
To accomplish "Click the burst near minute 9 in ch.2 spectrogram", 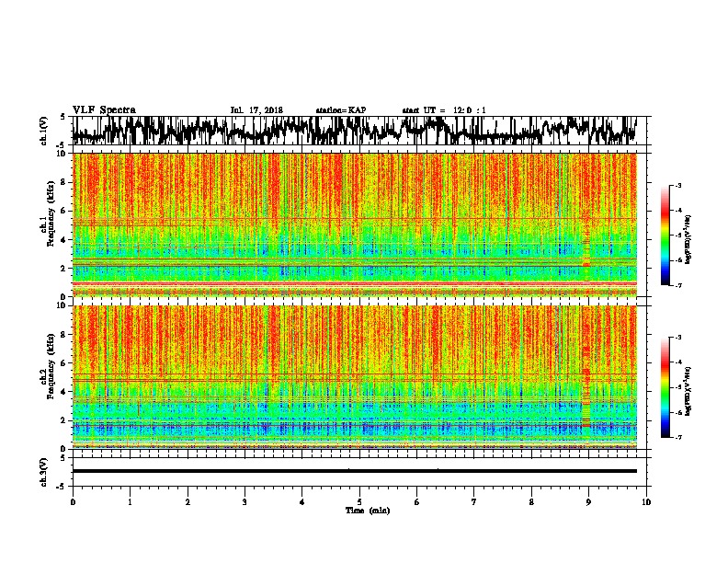I will point(586,385).
